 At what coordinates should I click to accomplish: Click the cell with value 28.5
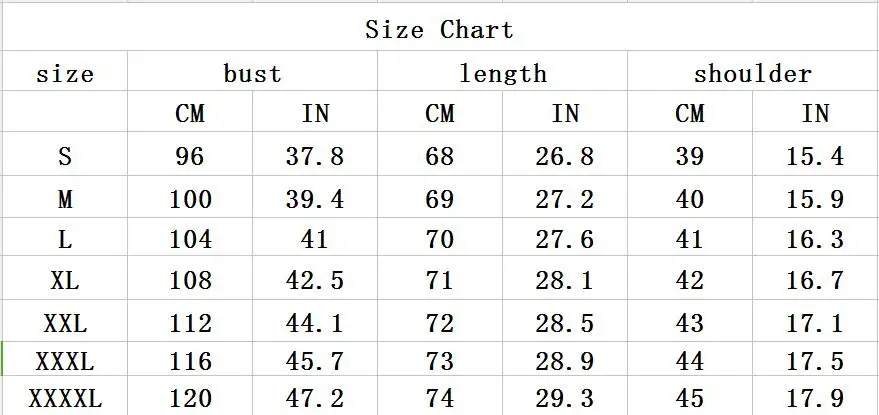coord(565,323)
